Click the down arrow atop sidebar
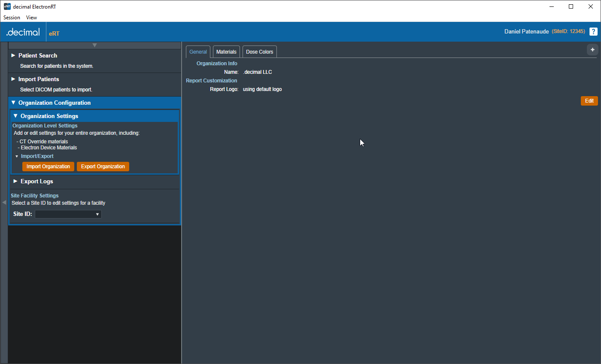 point(94,45)
